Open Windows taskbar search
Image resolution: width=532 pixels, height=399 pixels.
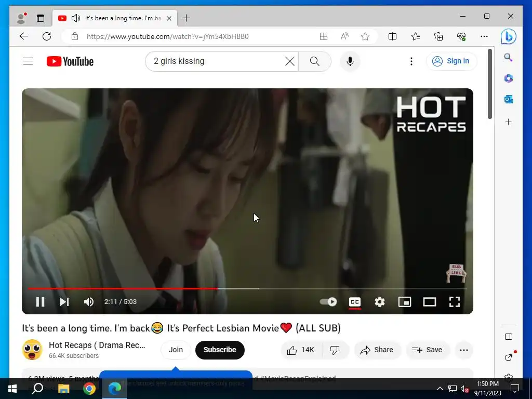(x=37, y=389)
